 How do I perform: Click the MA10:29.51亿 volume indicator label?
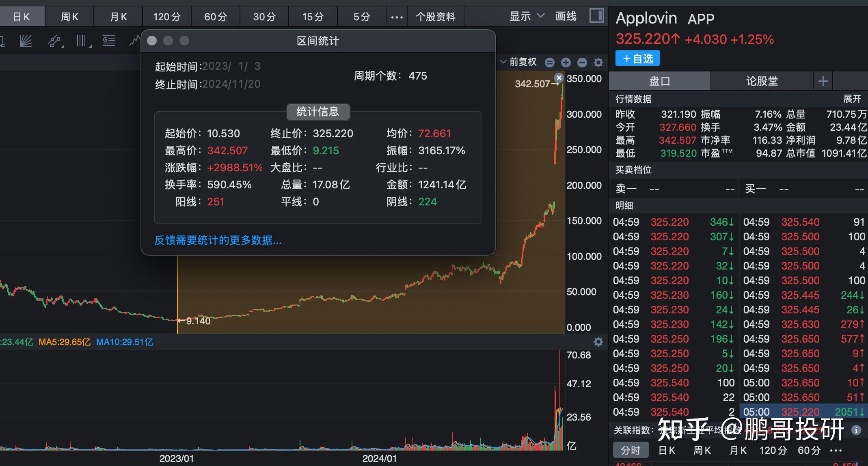125,342
